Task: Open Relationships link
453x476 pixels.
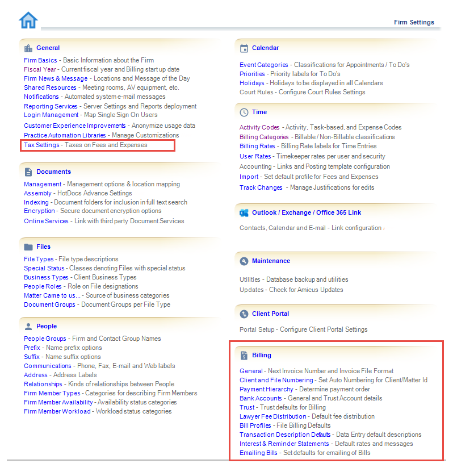Action: pyautogui.click(x=43, y=385)
